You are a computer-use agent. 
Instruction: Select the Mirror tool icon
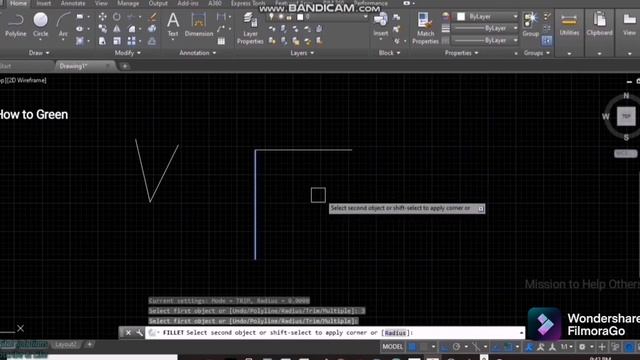coord(117,29)
